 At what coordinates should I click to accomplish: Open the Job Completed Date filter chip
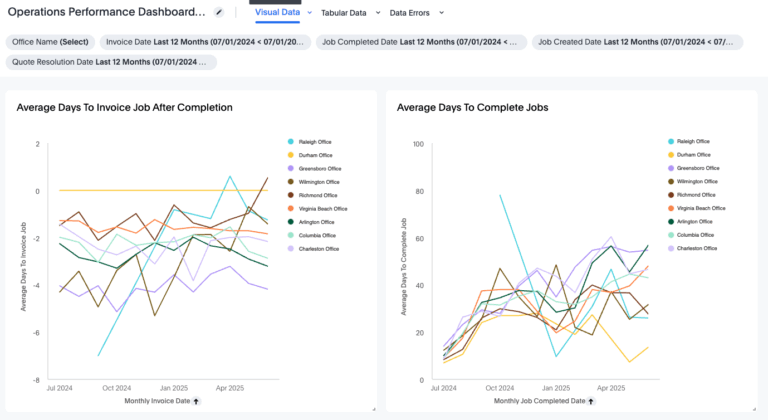421,42
